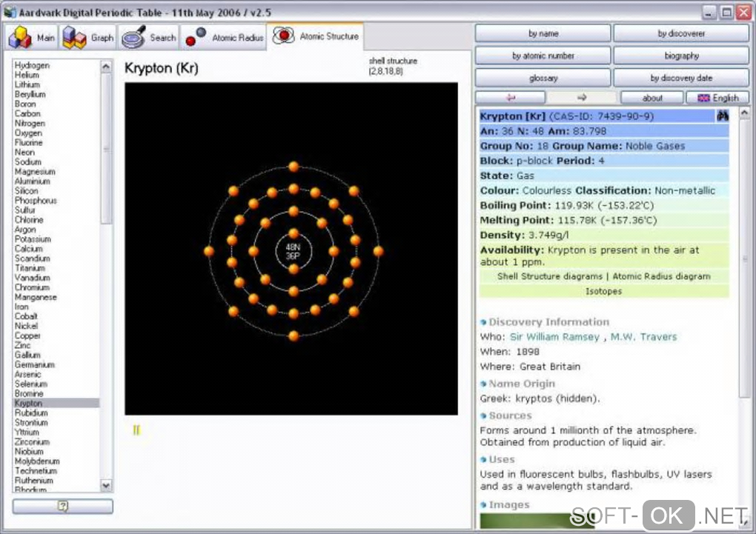The width and height of the screenshot is (756, 534).
Task: Click the forward arrow navigation button
Action: (582, 97)
